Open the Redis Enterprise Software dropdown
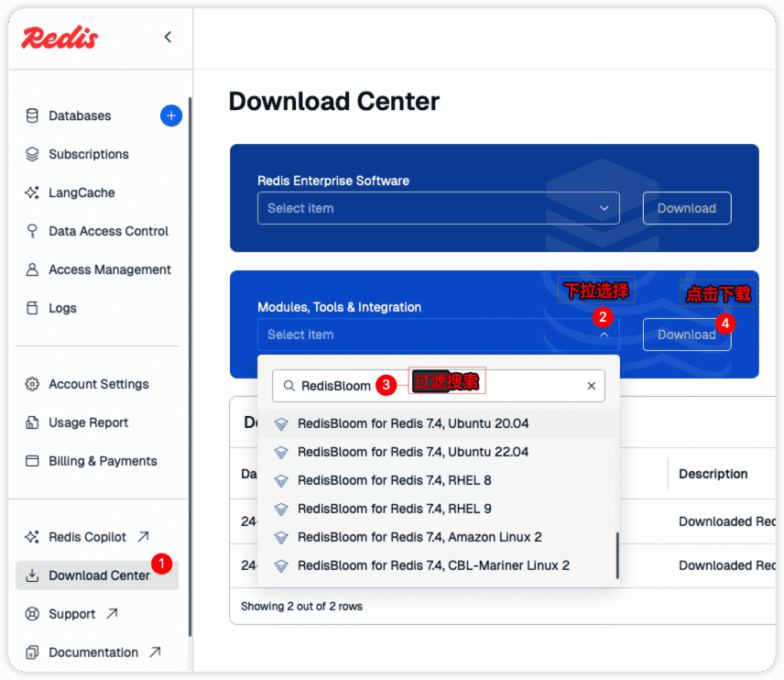This screenshot has width=784, height=680. click(438, 208)
